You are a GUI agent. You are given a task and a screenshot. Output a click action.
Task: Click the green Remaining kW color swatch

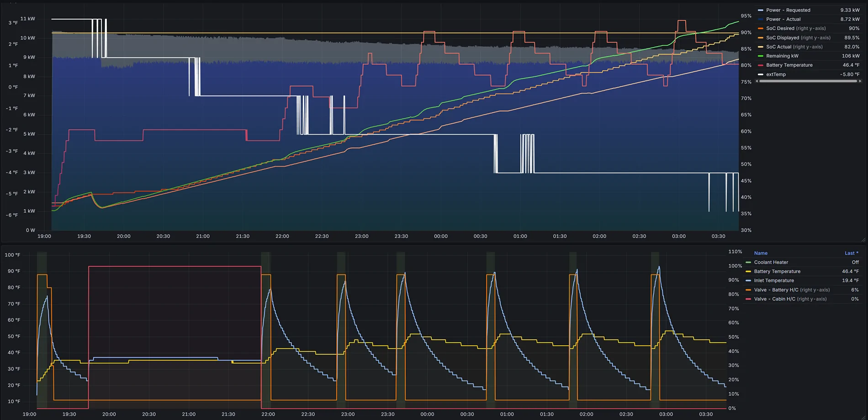tap(760, 56)
